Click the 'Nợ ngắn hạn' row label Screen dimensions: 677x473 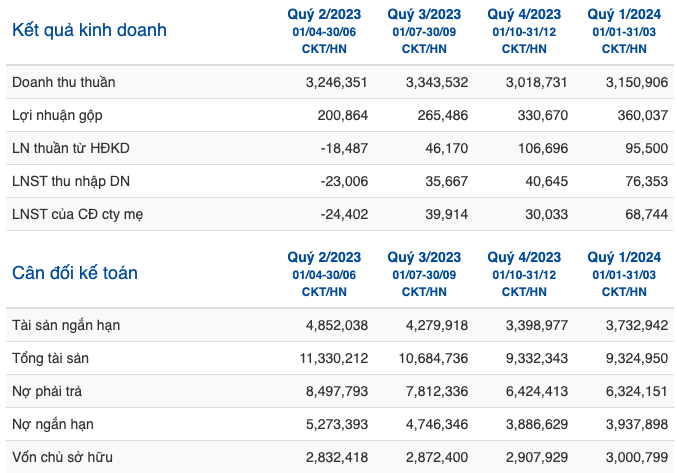coord(53,425)
